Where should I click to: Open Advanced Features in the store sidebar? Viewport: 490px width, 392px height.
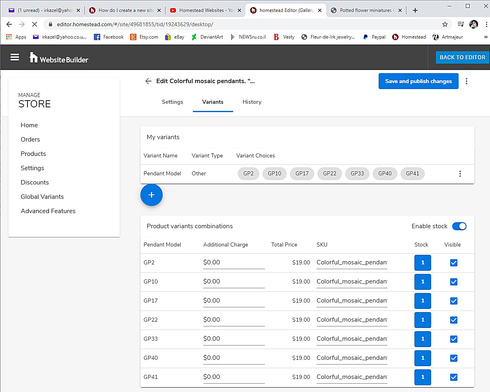pos(48,211)
